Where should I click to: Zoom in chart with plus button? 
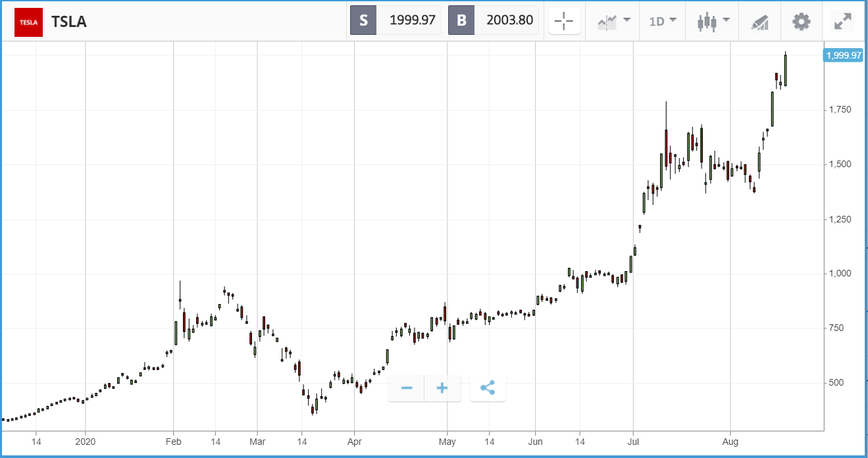tap(442, 388)
